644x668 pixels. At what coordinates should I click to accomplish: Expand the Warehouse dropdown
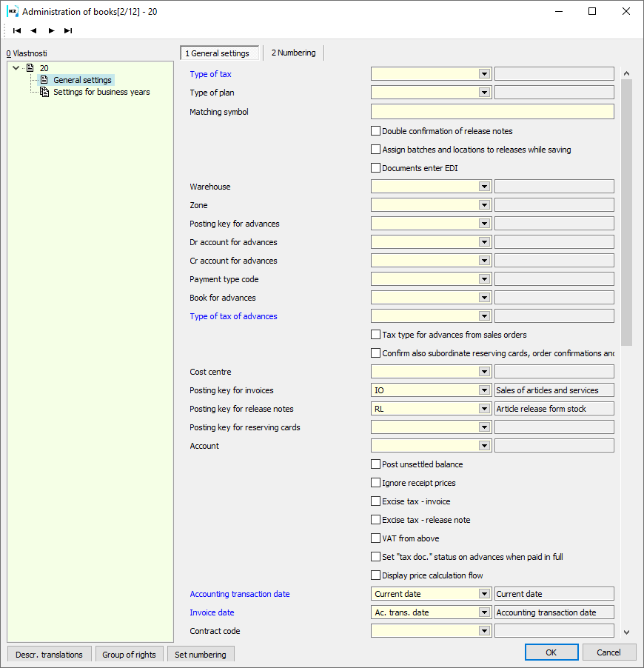[x=484, y=186]
